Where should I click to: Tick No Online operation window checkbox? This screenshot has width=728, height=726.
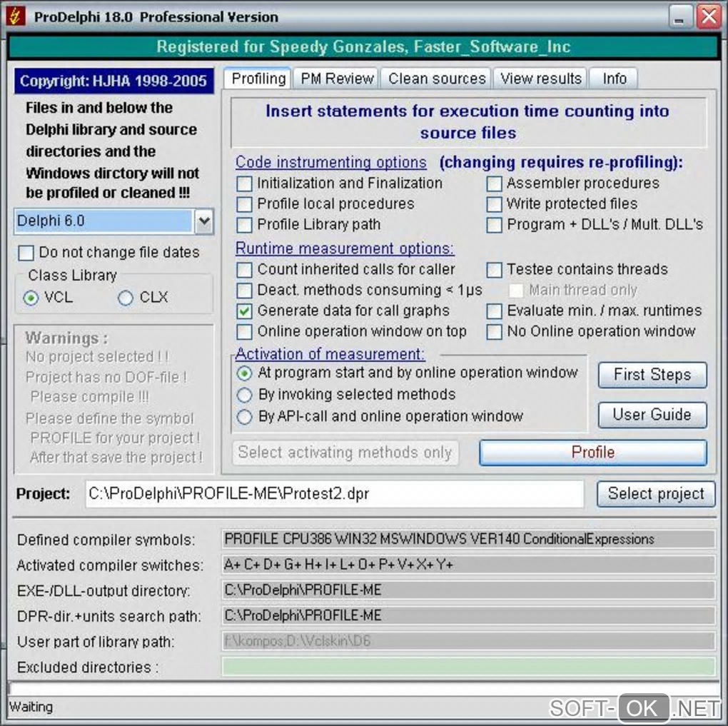[x=494, y=332]
